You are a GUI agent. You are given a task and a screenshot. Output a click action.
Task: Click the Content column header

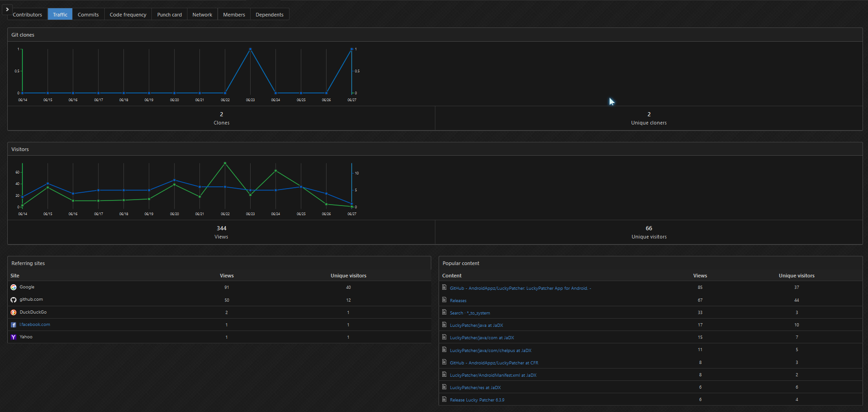(452, 276)
